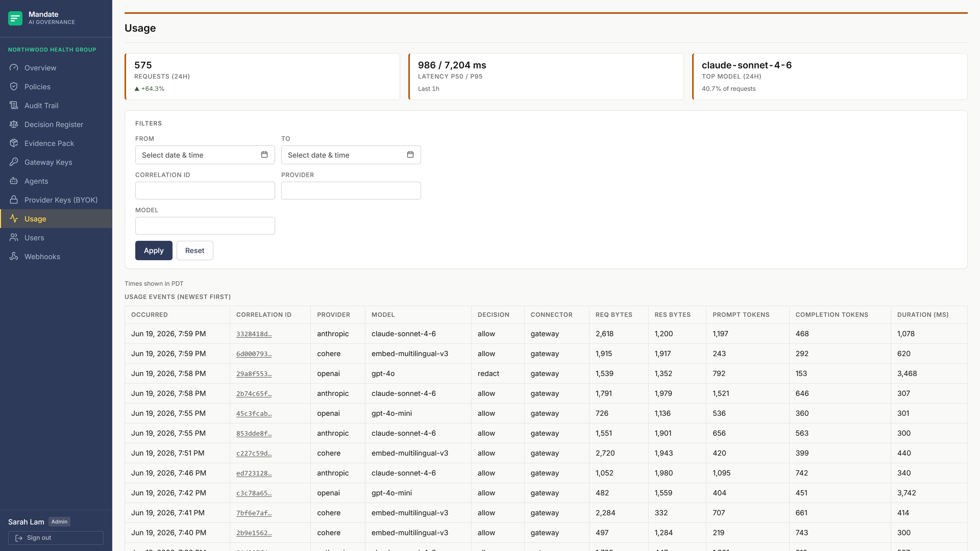Click the Evidence Pack box icon
Viewport: 980px width, 551px height.
click(14, 143)
